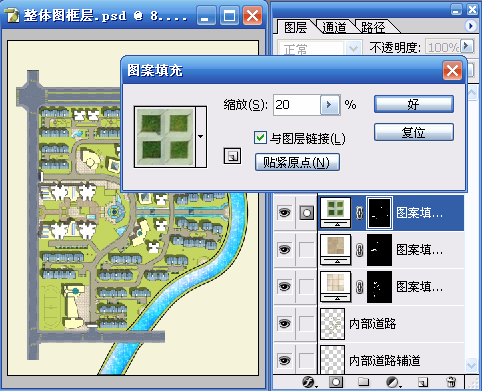Switch to the 通道 tab

coord(334,27)
